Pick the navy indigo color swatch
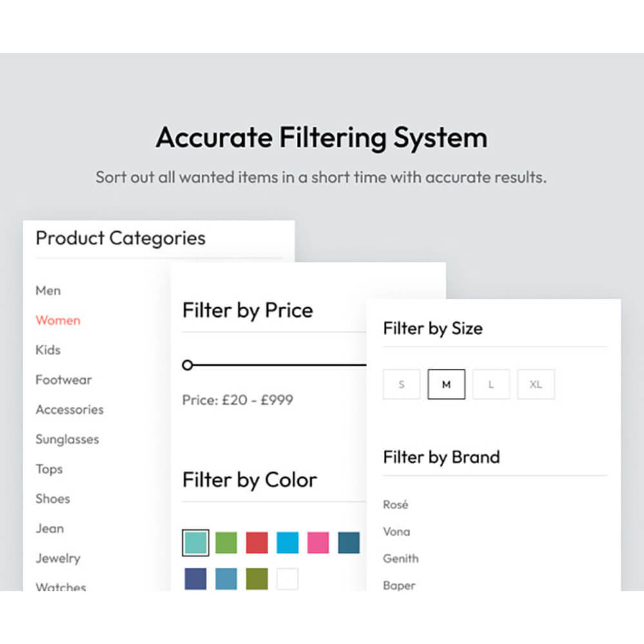The width and height of the screenshot is (644, 644). [x=196, y=579]
